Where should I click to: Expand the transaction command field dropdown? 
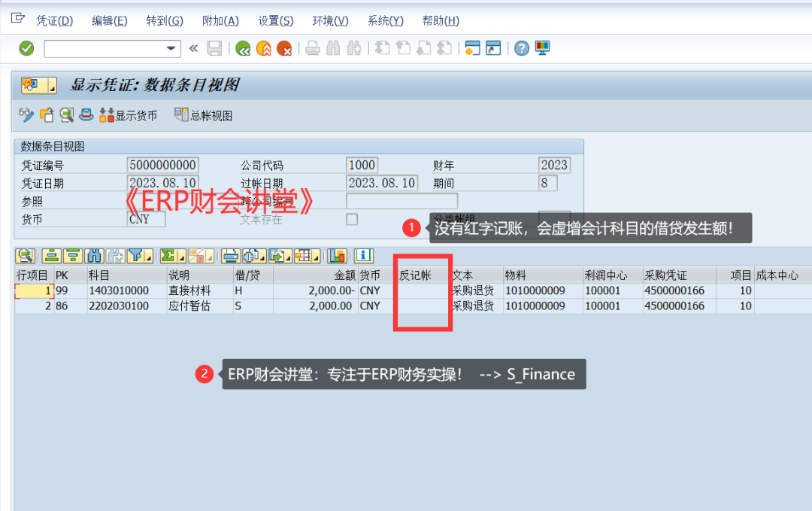coord(171,49)
